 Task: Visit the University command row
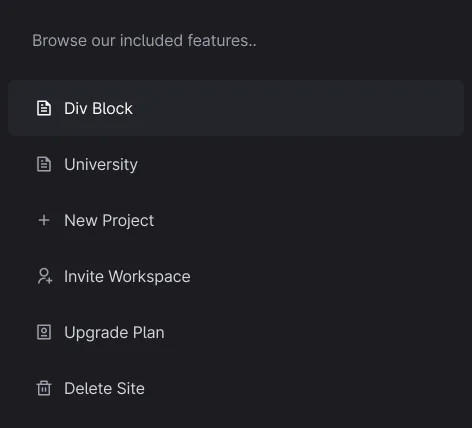(236, 164)
